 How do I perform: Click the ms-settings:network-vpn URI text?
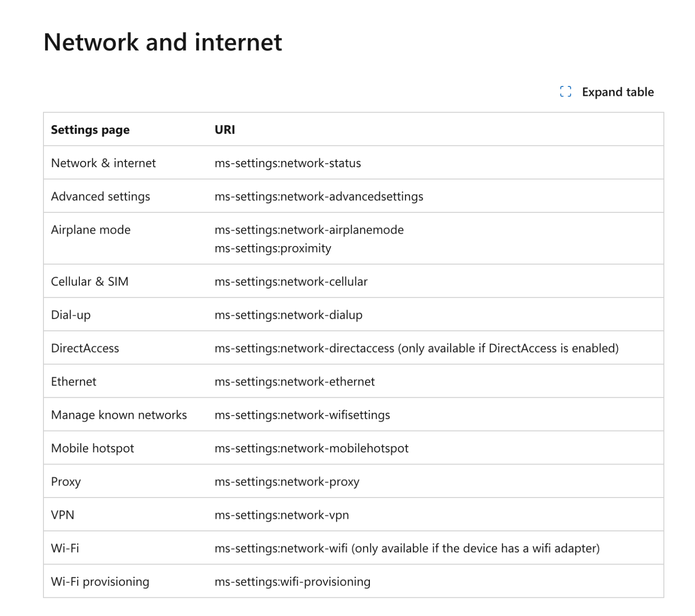(282, 515)
